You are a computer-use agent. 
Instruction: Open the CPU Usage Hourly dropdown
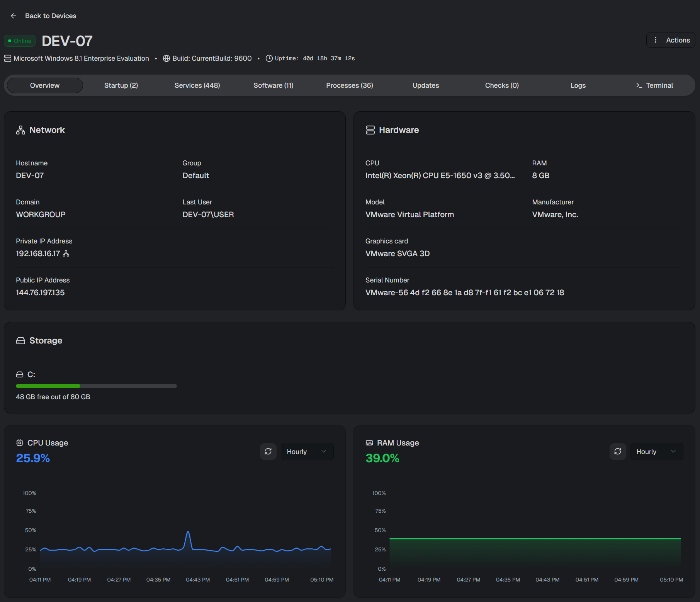307,451
